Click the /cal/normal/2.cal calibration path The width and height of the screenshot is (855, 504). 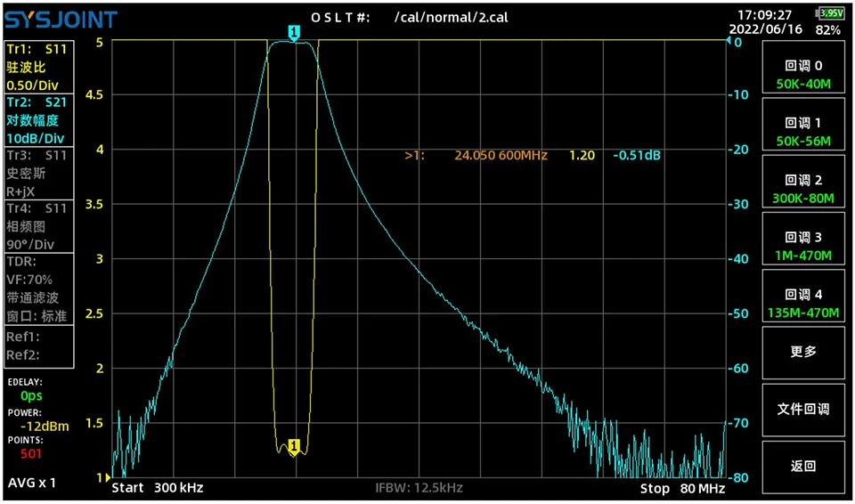pos(451,18)
